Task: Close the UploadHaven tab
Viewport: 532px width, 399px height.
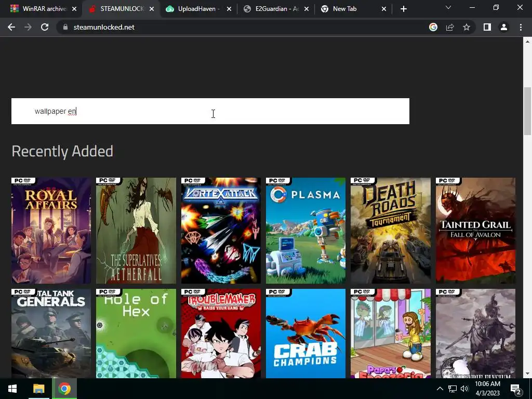Action: 229,9
